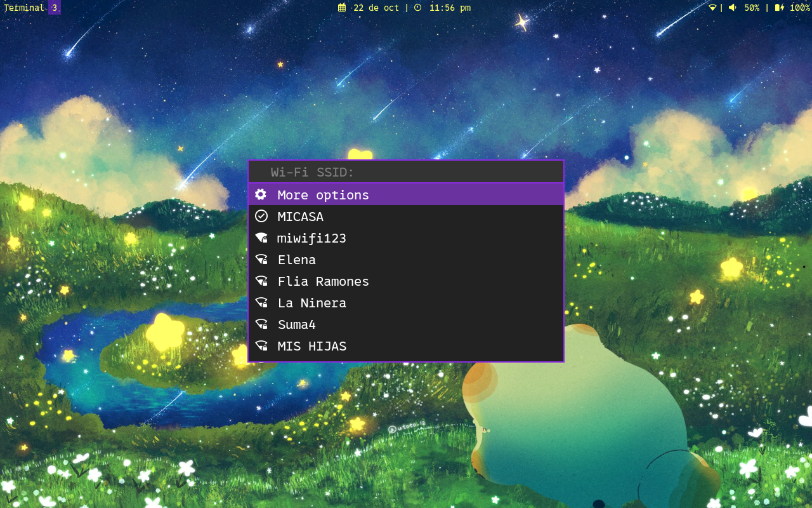Connect to the Suma4 network
812x508 pixels.
[x=296, y=324]
